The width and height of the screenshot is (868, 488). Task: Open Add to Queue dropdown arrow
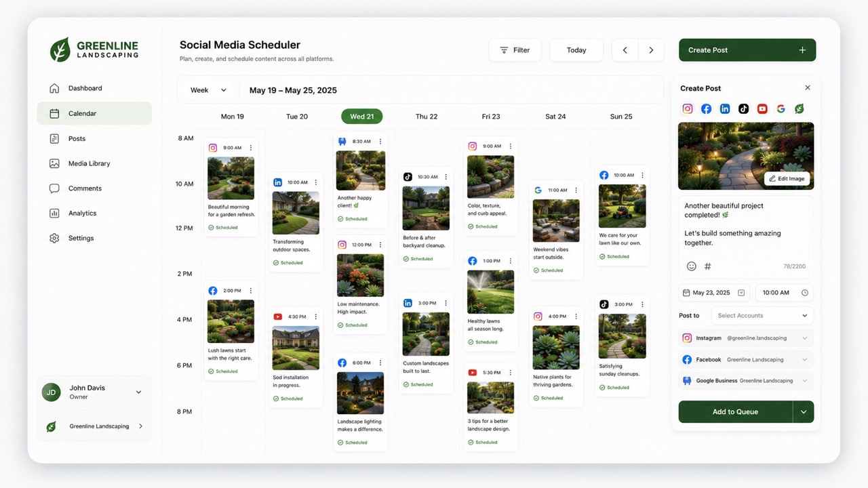point(804,411)
